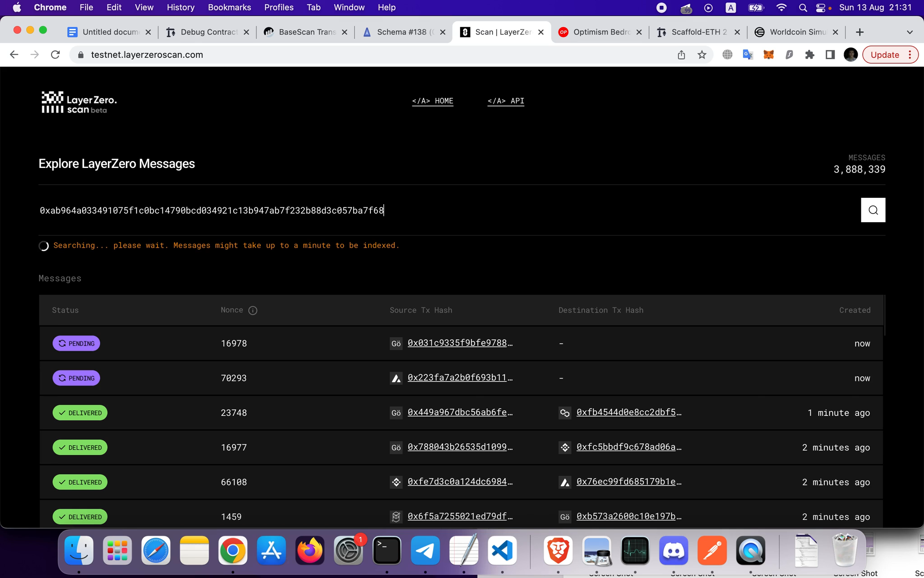This screenshot has width=924, height=578.
Task: Open source tx 0x449a967dbc56ab6fe
Action: pos(460,413)
